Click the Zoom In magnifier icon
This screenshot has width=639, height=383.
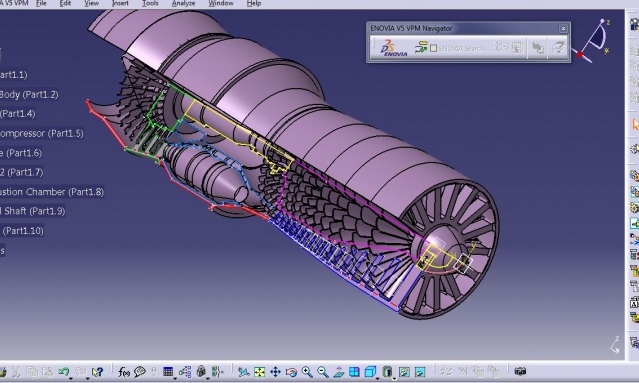tap(307, 372)
